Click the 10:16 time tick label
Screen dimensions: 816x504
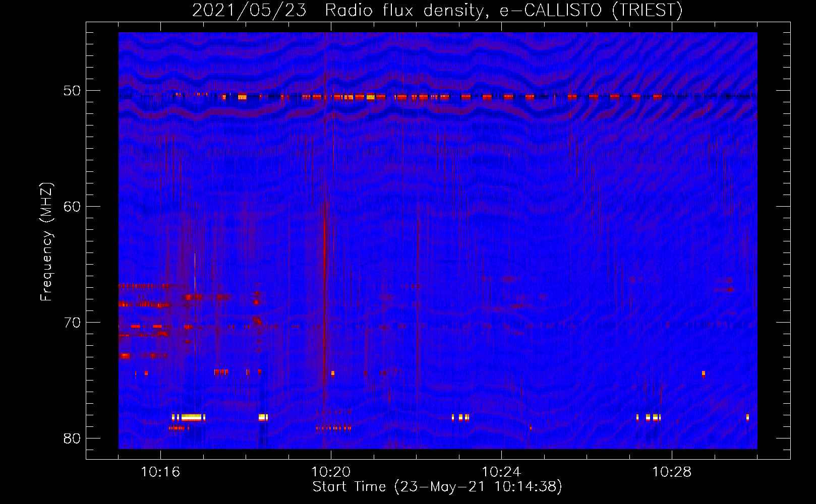point(160,472)
